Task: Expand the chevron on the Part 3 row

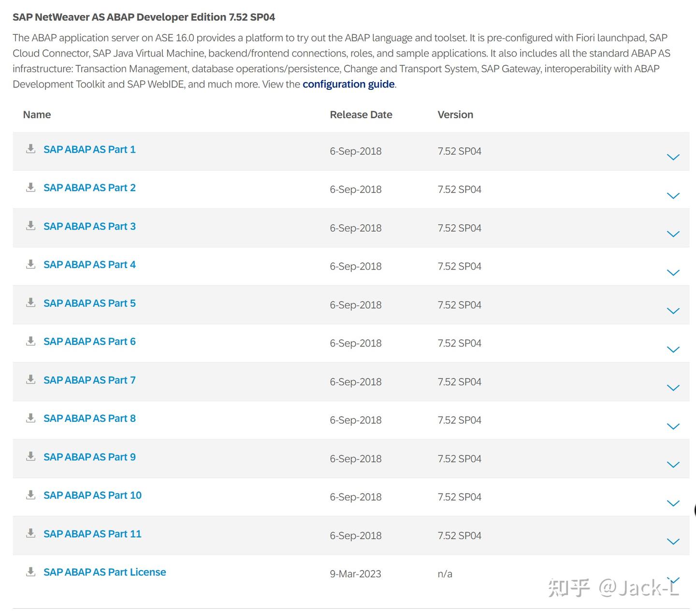Action: (673, 234)
